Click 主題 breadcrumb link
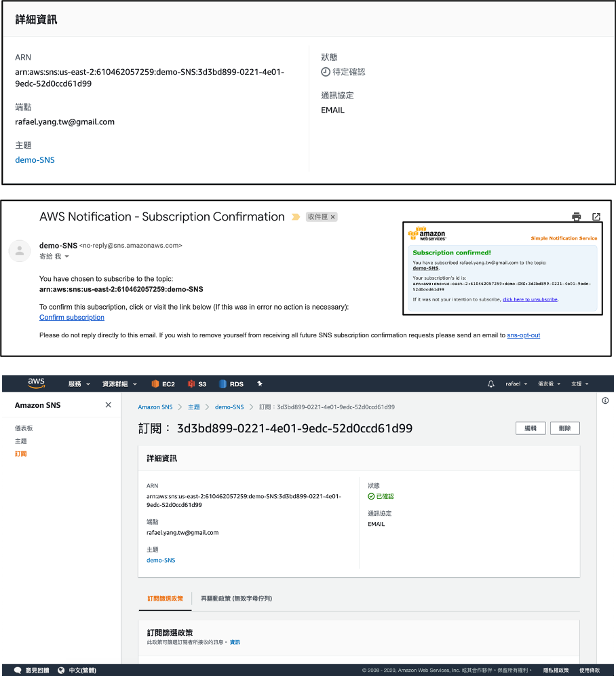The width and height of the screenshot is (616, 676). coord(193,407)
